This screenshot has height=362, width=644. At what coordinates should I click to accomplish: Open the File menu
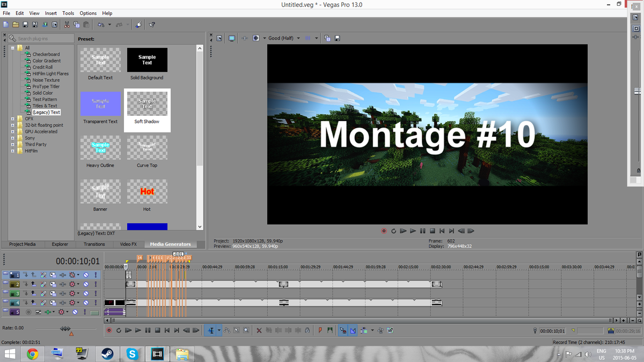click(6, 13)
